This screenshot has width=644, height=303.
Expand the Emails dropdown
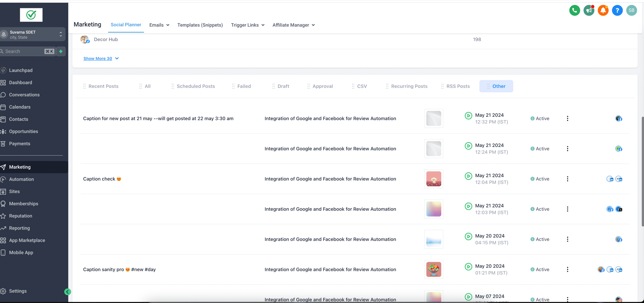pyautogui.click(x=159, y=25)
